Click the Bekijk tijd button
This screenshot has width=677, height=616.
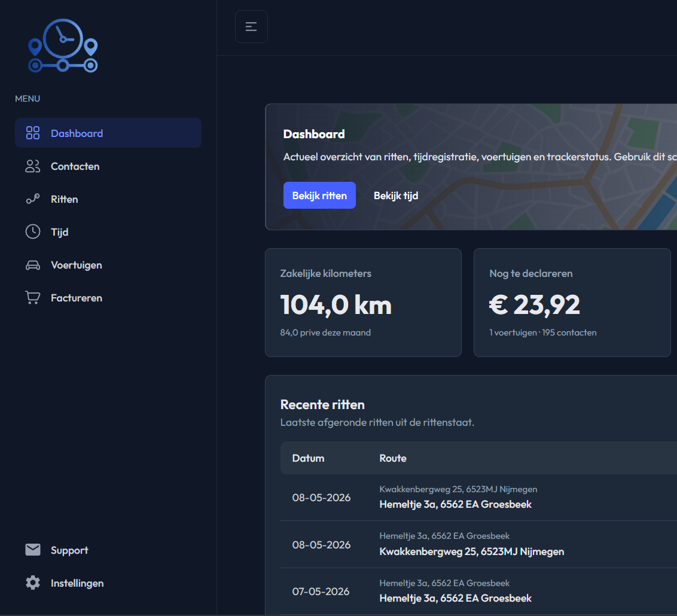(x=396, y=196)
